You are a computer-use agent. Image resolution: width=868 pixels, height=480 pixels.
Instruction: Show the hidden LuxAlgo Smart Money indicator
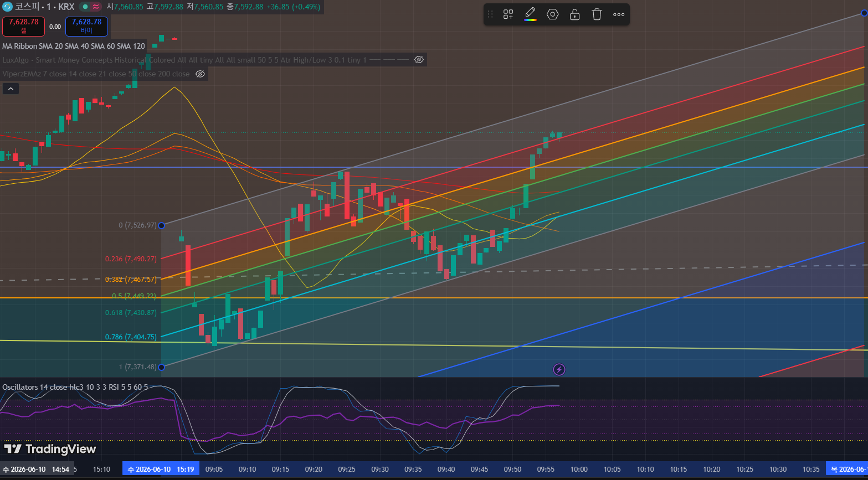[419, 60]
